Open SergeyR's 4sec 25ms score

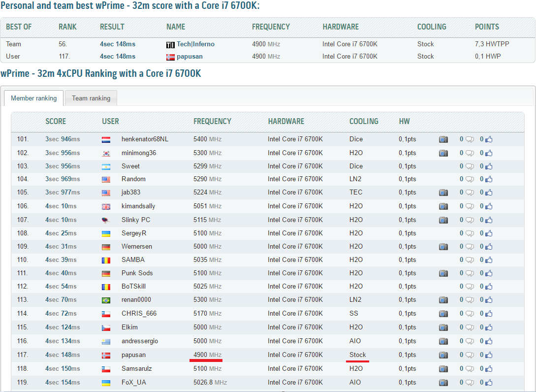pos(61,233)
